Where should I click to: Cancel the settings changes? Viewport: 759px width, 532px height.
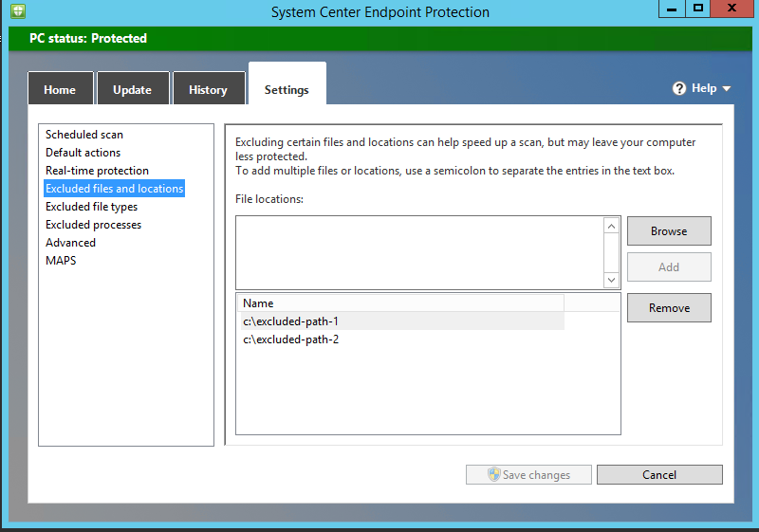coord(659,474)
